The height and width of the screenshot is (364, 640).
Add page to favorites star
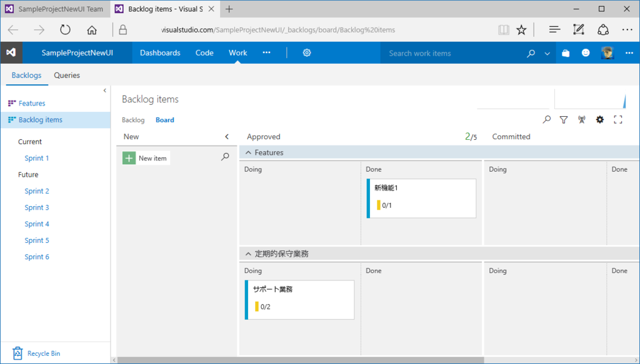tap(521, 30)
